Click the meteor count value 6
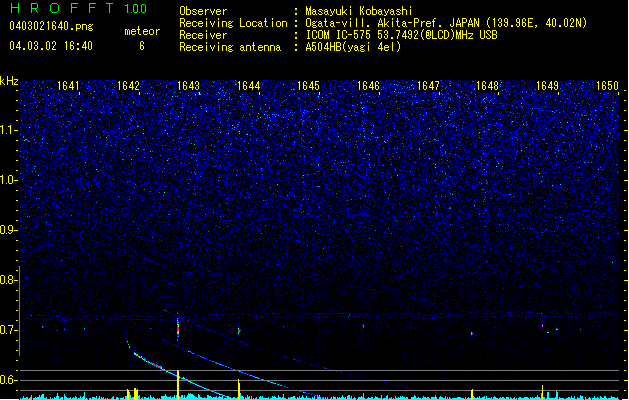The height and width of the screenshot is (400, 629). pos(142,46)
